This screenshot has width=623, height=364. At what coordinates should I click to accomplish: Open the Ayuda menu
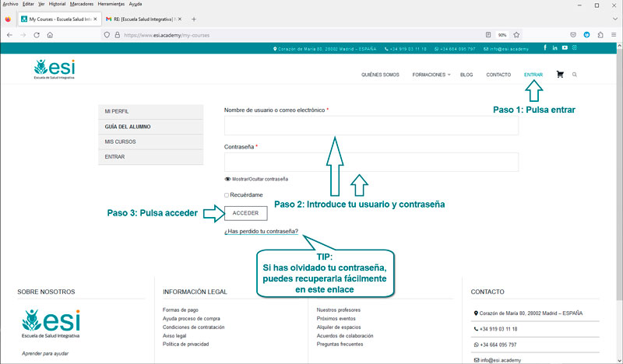(x=136, y=4)
